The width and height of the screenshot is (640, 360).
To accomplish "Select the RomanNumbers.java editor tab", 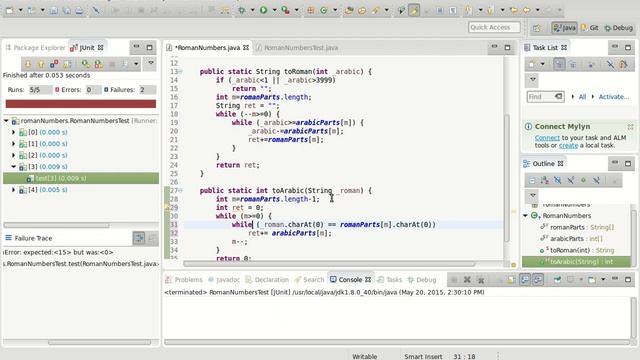I will click(207, 48).
